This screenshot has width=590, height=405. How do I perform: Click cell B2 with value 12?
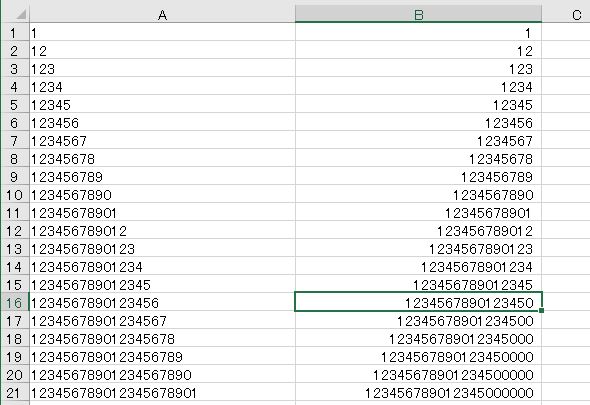click(x=418, y=50)
